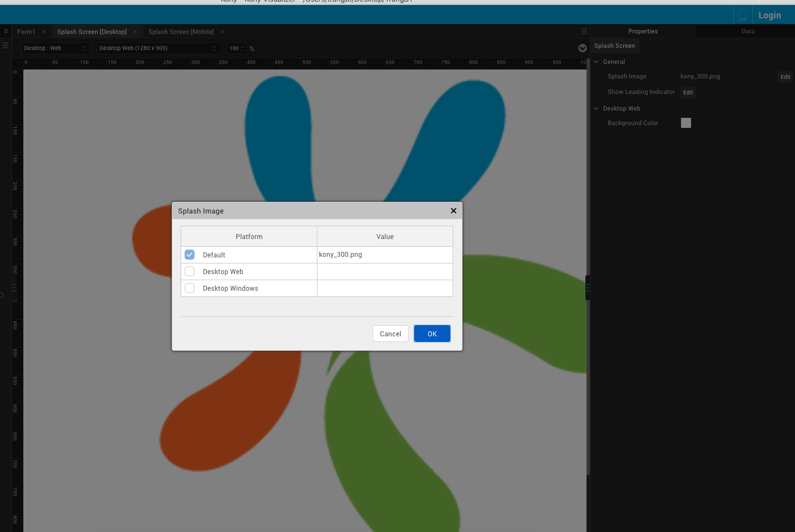The image size is (795, 532).
Task: Click the canvas vertical scrollbar
Action: pos(588,267)
